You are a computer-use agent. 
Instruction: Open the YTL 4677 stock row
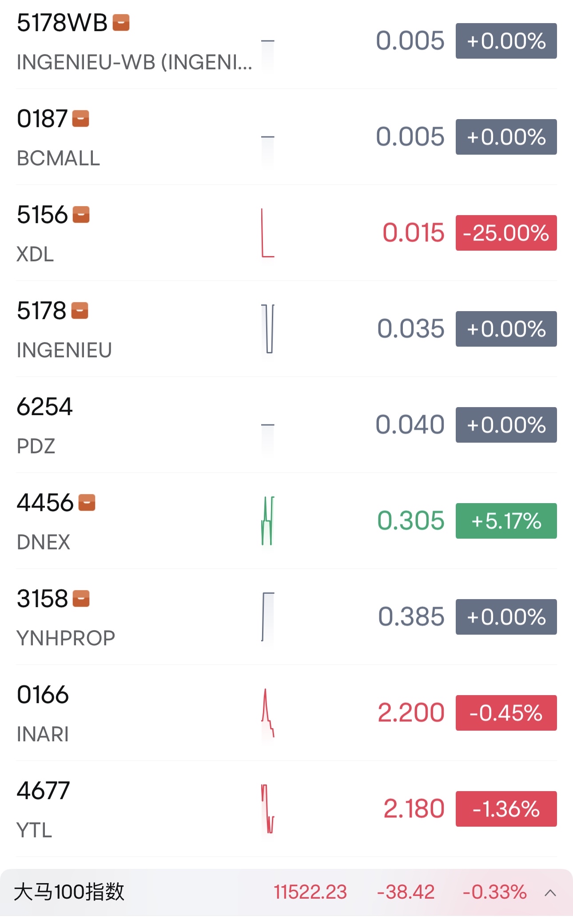(x=286, y=809)
